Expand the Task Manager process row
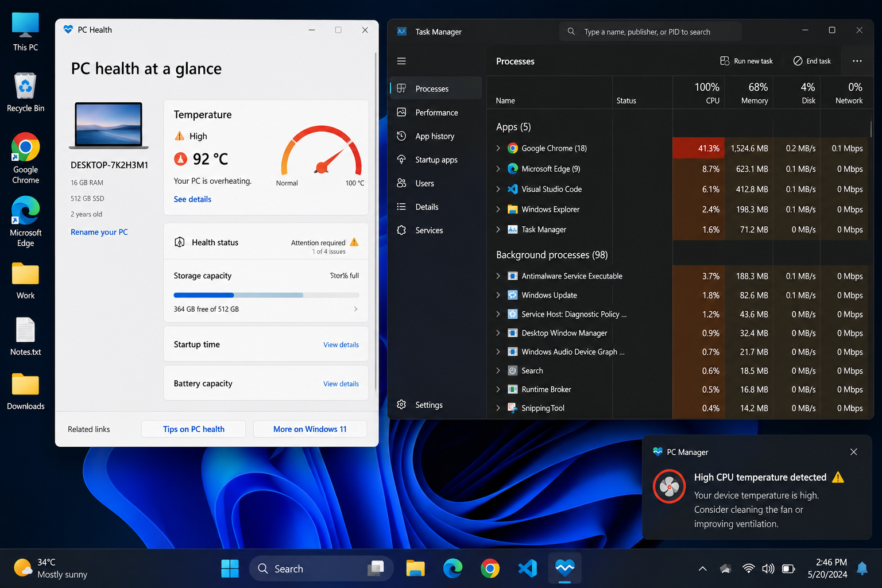This screenshot has height=588, width=882. tap(498, 230)
